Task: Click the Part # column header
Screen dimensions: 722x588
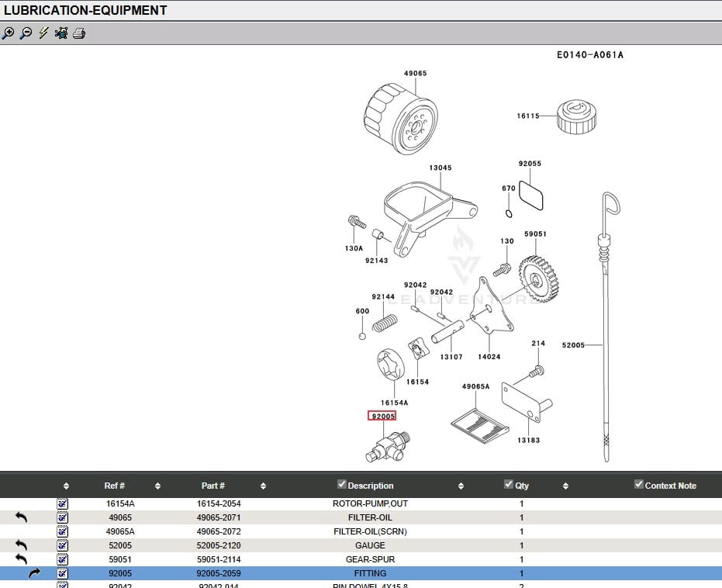Action: (212, 486)
